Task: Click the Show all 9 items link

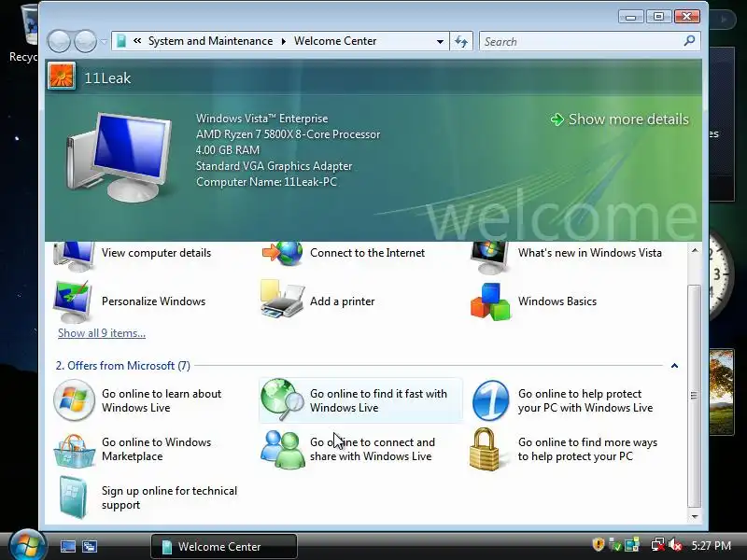Action: [x=102, y=333]
